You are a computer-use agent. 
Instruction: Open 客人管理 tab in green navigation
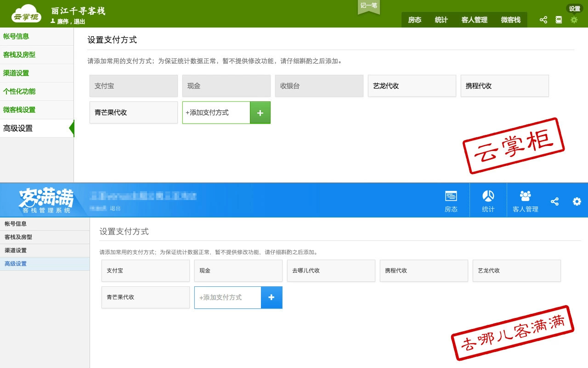[475, 20]
